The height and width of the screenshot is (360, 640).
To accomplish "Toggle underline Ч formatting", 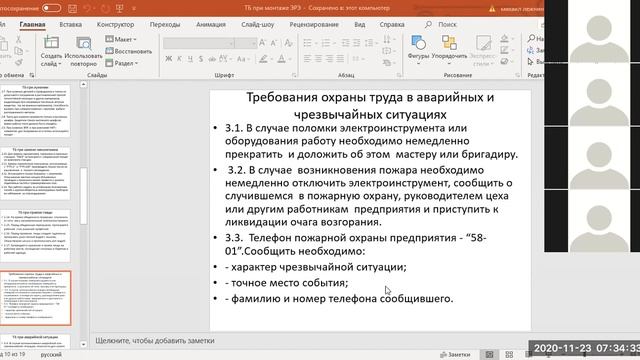I will (x=190, y=59).
